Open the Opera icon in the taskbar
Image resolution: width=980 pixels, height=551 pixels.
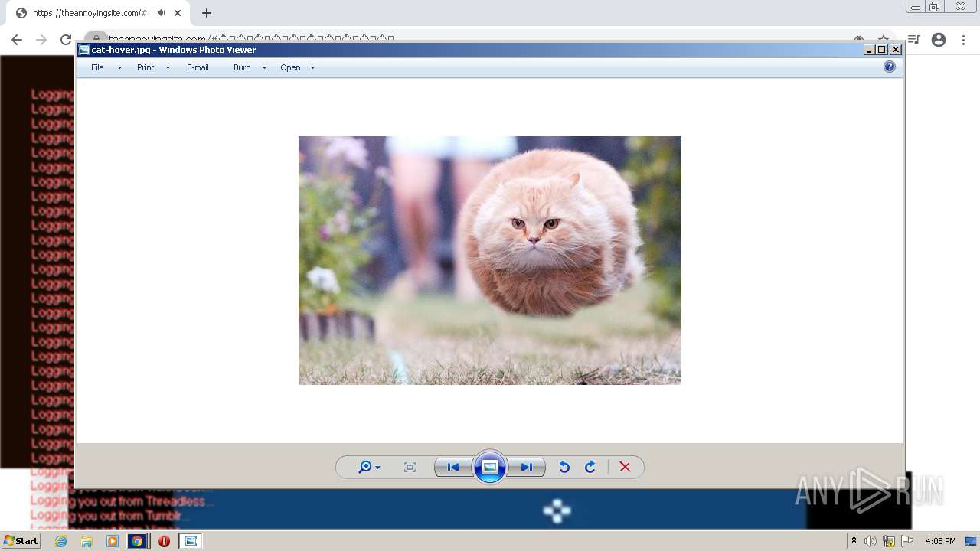164,541
